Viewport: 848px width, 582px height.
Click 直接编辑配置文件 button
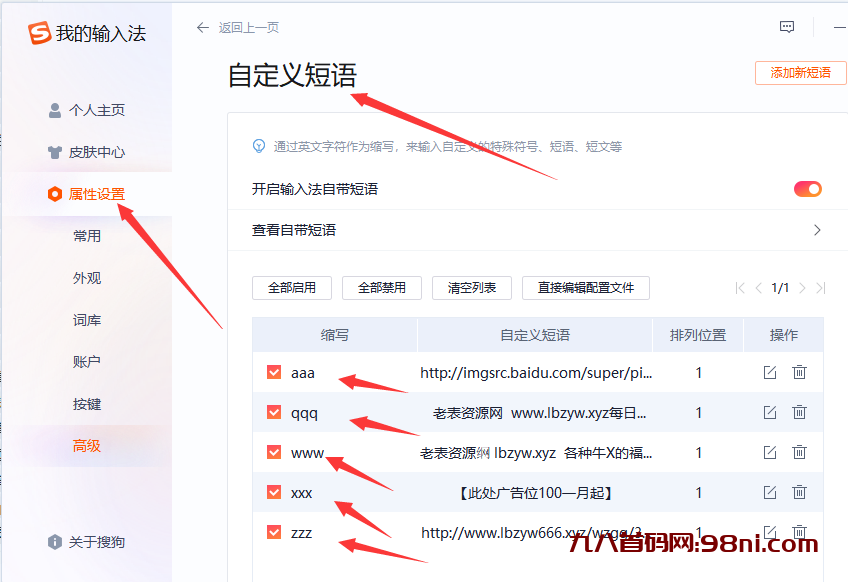tap(585, 288)
